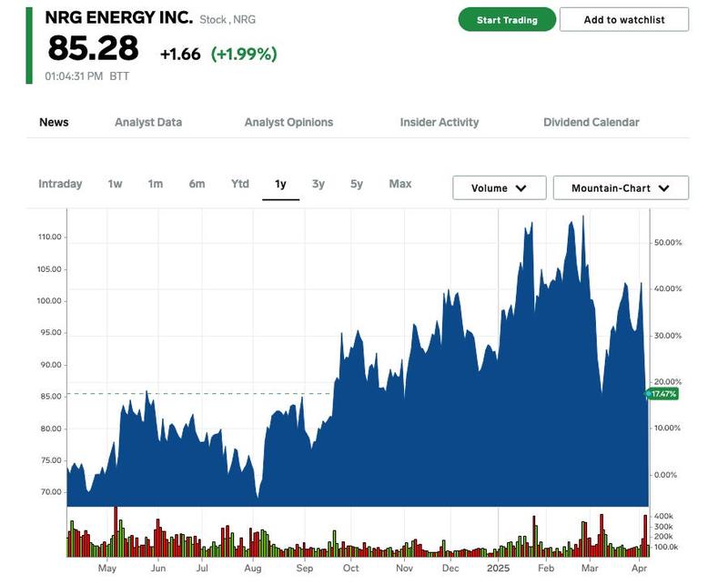Click the Start Trading button
Screen dimensions: 728x585
507,19
